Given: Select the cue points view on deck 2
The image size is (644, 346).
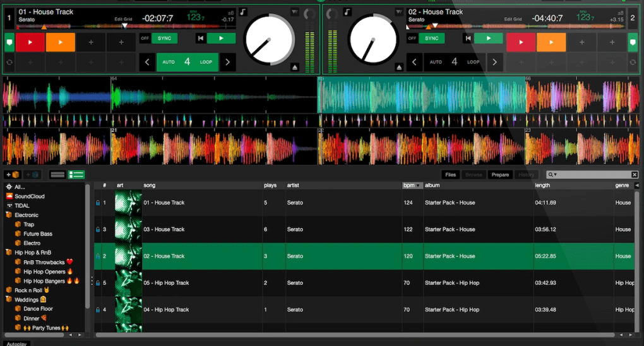Looking at the screenshot, I should point(633,42).
